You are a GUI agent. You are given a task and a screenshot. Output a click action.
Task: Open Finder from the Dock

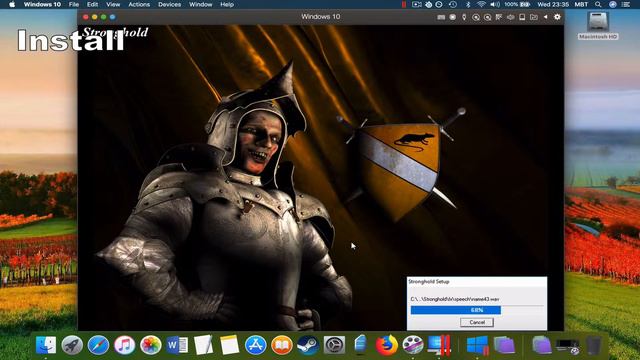coord(46,345)
